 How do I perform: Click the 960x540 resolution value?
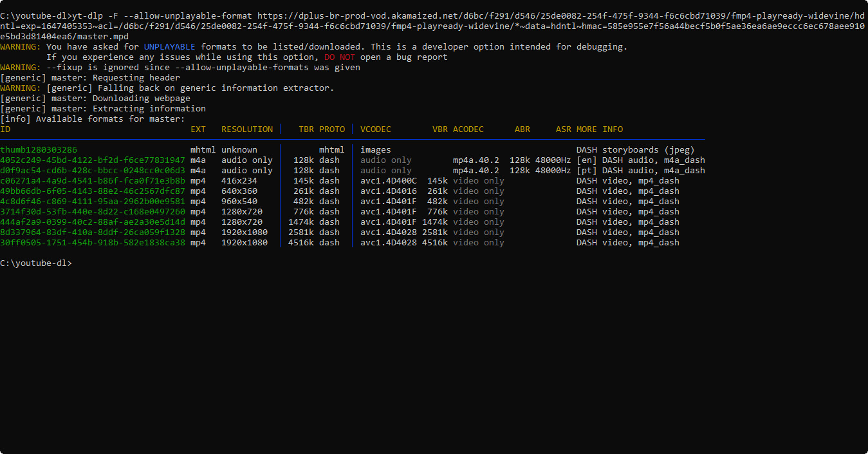(239, 202)
